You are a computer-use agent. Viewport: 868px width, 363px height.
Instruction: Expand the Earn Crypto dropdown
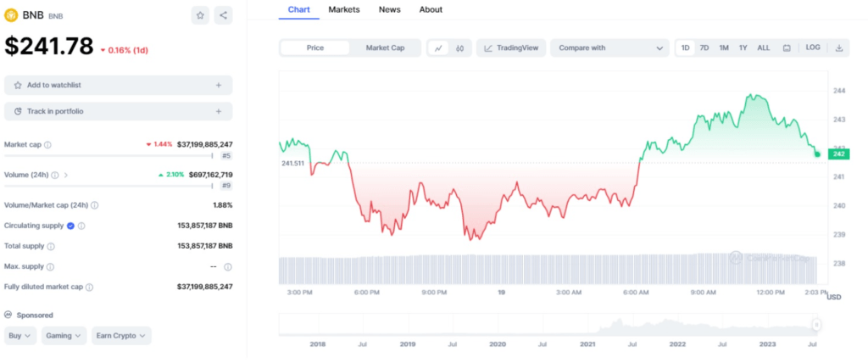coord(121,336)
